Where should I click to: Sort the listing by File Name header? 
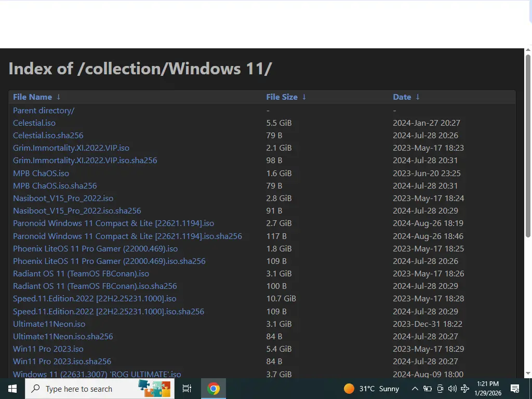pyautogui.click(x=32, y=97)
